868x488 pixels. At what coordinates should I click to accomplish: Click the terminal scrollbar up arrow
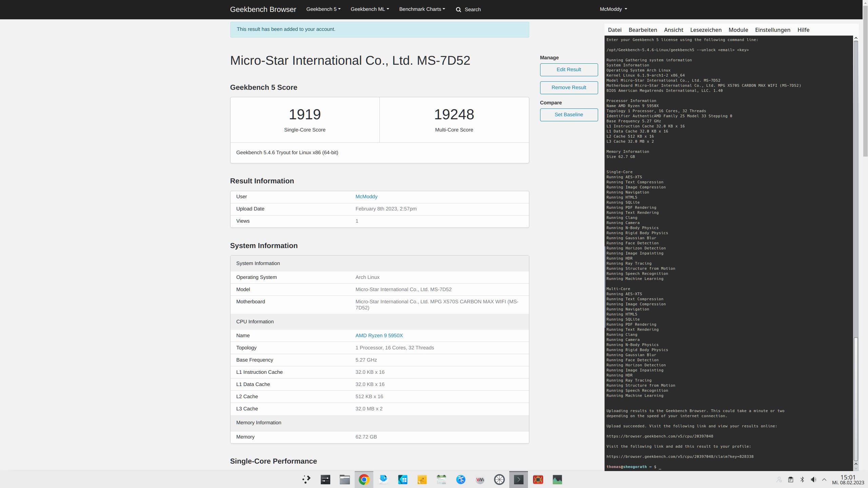tap(856, 38)
